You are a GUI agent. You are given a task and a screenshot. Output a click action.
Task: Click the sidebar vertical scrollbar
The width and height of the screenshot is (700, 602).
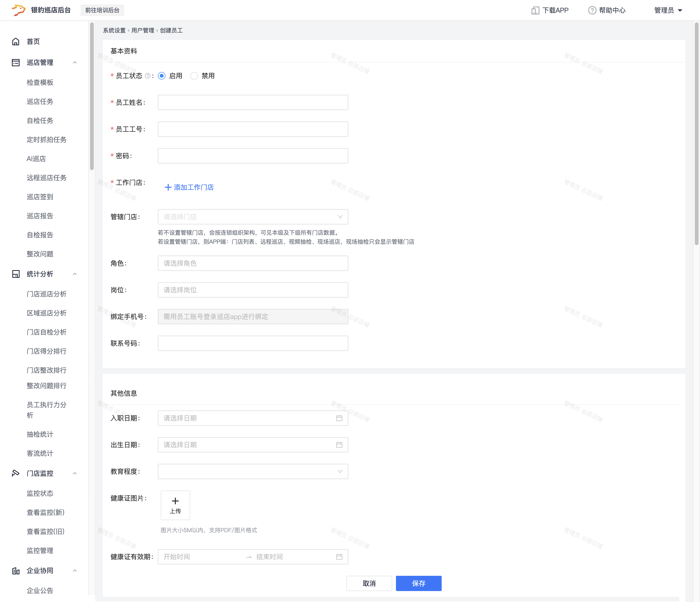click(x=92, y=96)
